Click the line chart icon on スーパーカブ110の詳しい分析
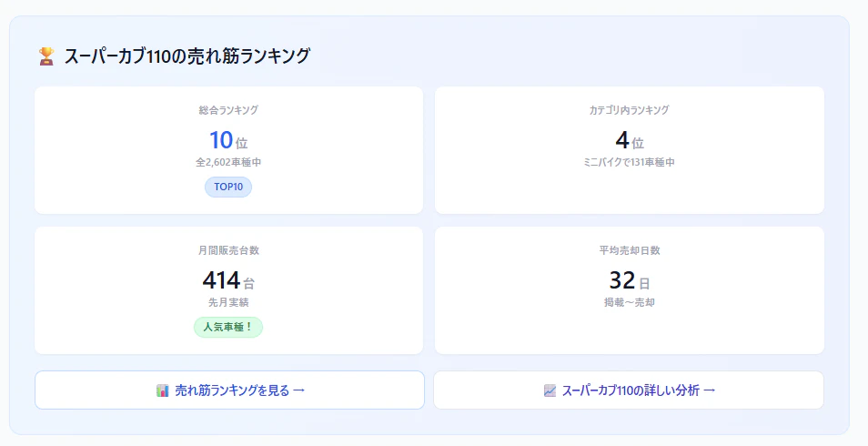The height and width of the screenshot is (446, 868). (550, 390)
